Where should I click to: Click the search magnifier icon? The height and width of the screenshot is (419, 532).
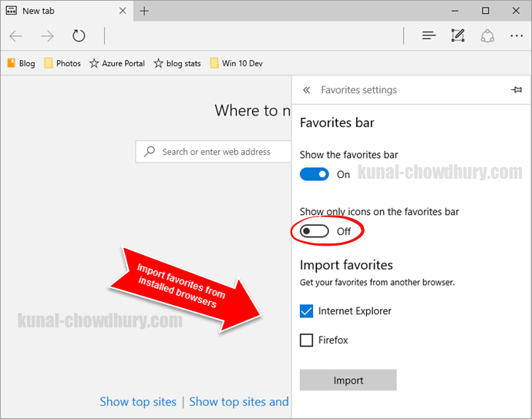click(x=150, y=152)
